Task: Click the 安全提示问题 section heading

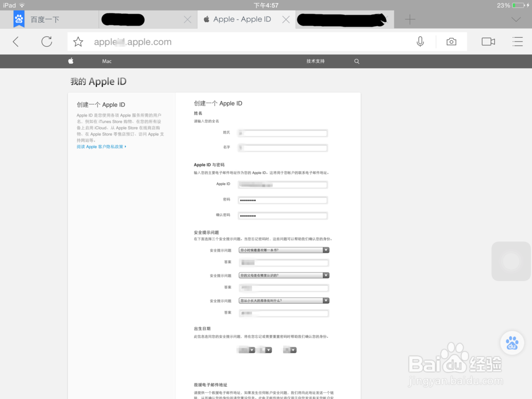Action: click(206, 232)
